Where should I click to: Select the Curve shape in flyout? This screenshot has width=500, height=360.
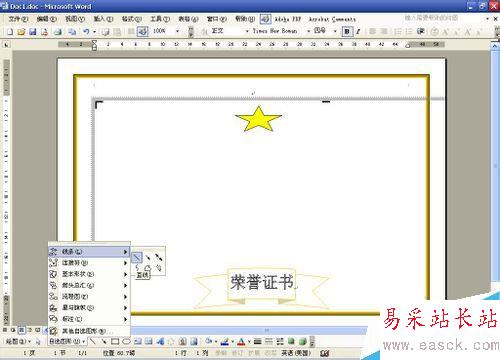[137, 268]
